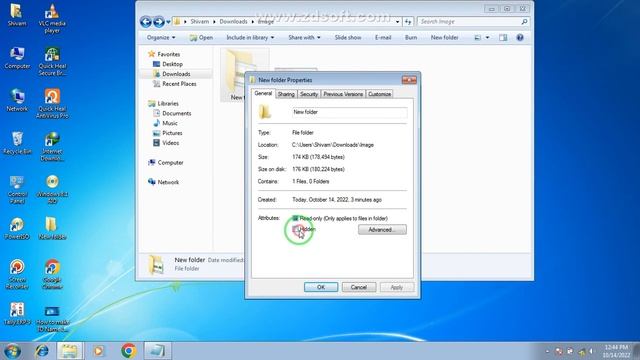Launch Screen Recorder shortcut
640x360 pixels.
17,274
